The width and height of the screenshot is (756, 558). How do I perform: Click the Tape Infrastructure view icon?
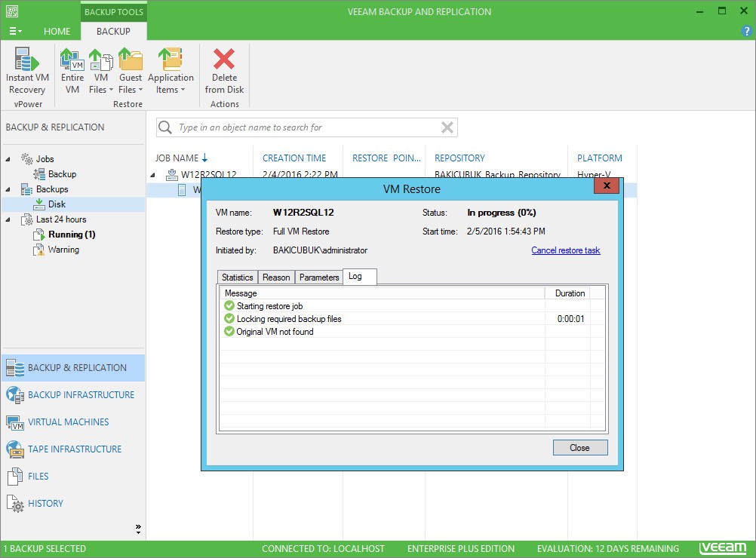pyautogui.click(x=15, y=449)
